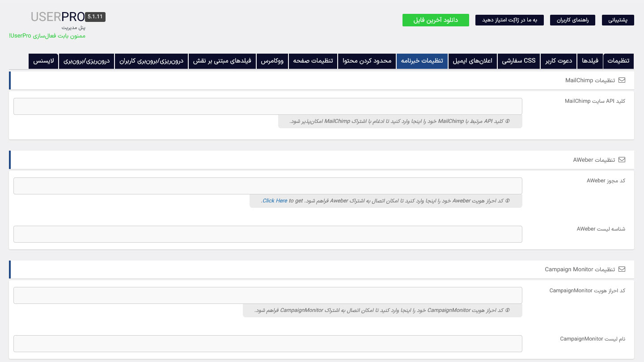Open the دعوت کاربر tab

559,61
